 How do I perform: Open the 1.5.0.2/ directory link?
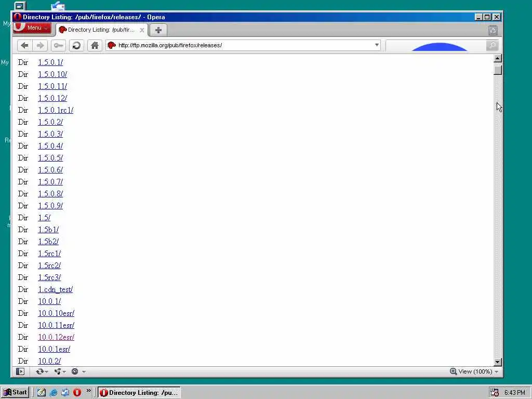point(50,122)
